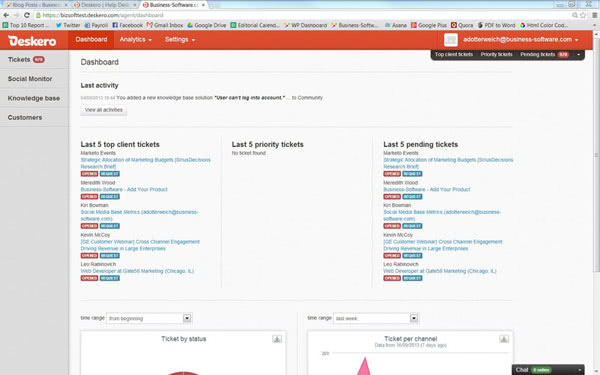The width and height of the screenshot is (600, 375).
Task: Expand the account email dropdown
Action: [x=520, y=40]
